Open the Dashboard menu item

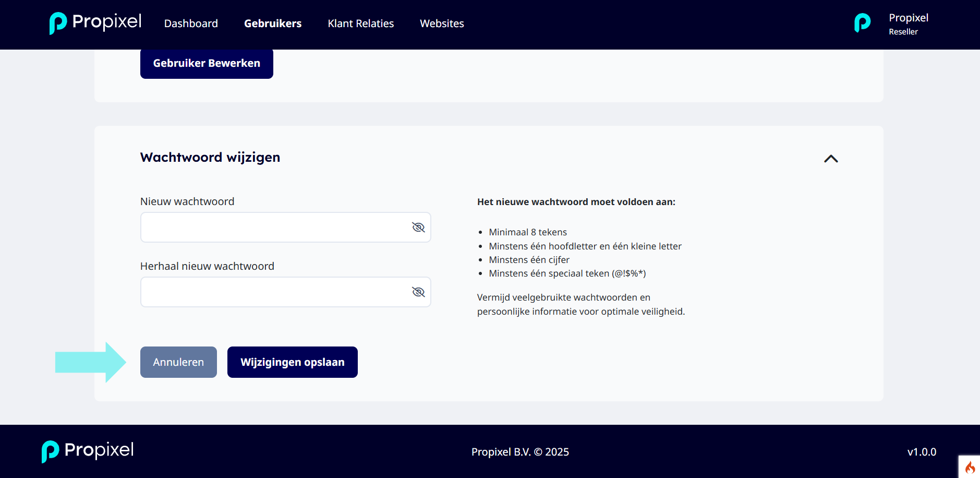(x=191, y=23)
